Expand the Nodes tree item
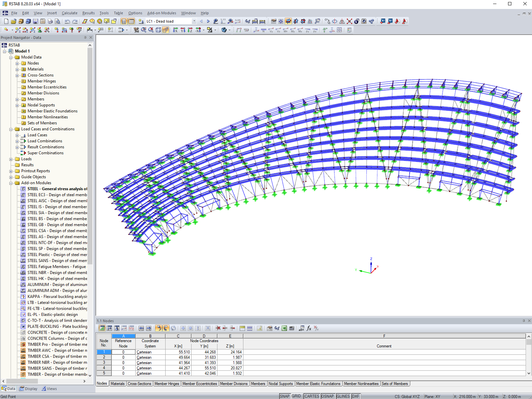The width and height of the screenshot is (532, 399). (x=17, y=63)
